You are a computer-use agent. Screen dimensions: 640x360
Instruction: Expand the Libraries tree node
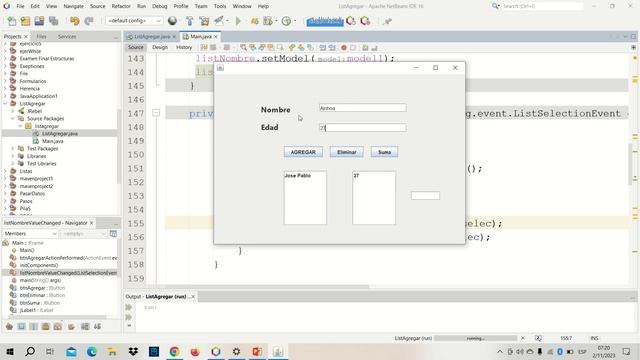click(13, 156)
